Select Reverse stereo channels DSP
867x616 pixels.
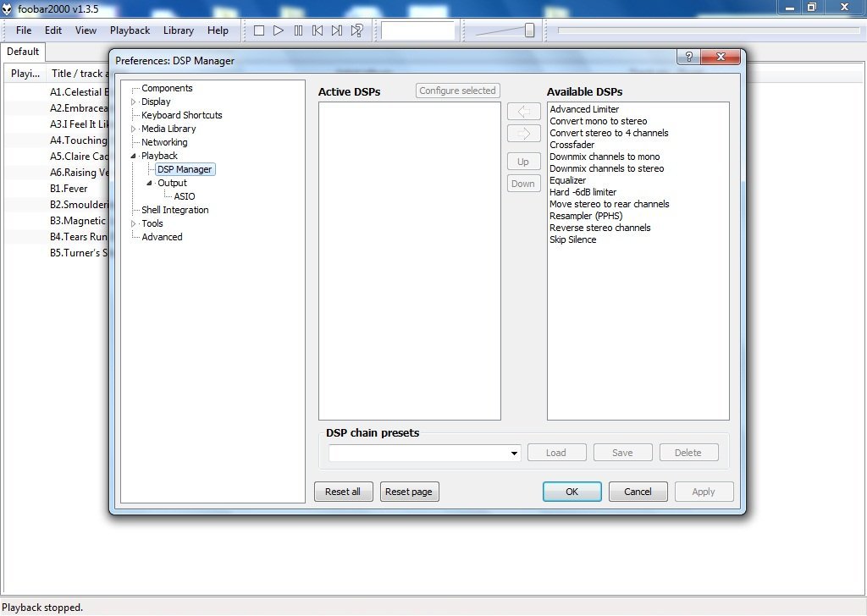(x=600, y=228)
